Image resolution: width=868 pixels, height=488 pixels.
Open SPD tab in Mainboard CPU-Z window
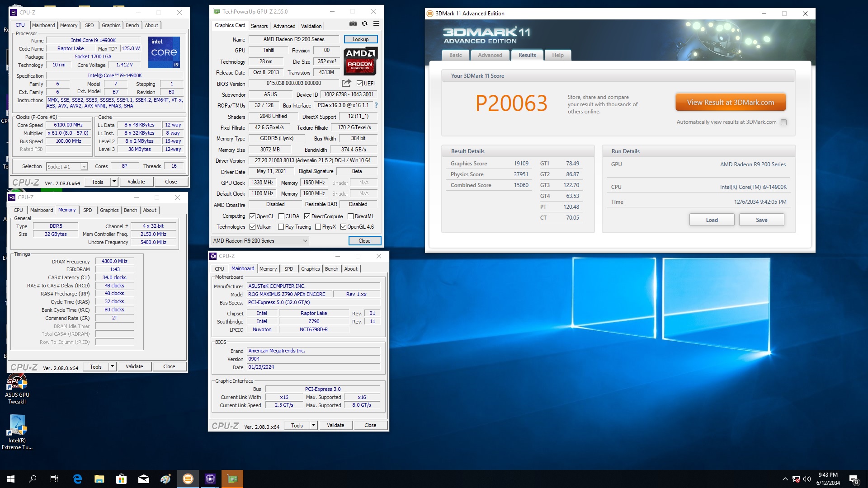[x=289, y=269]
